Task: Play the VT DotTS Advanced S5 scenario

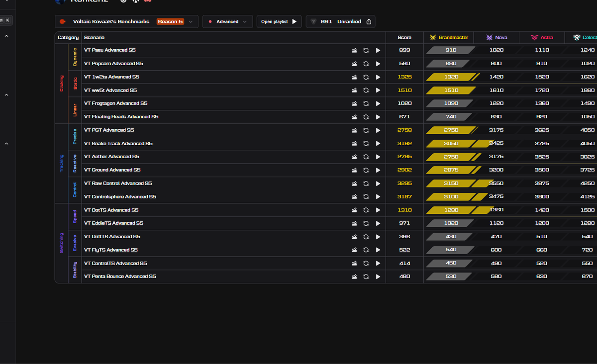Action: [378, 210]
